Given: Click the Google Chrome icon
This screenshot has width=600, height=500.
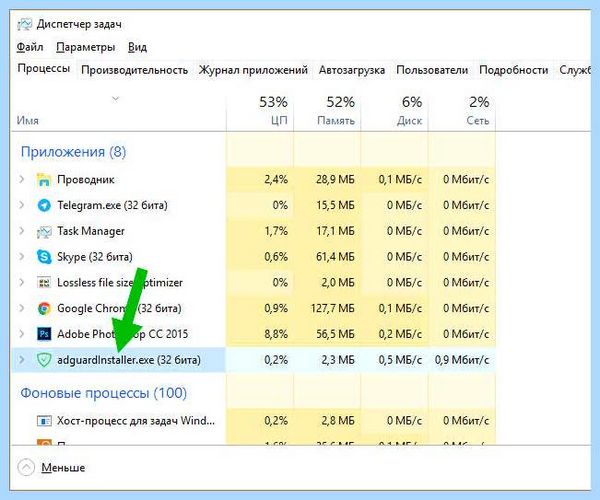Looking at the screenshot, I should [x=44, y=308].
